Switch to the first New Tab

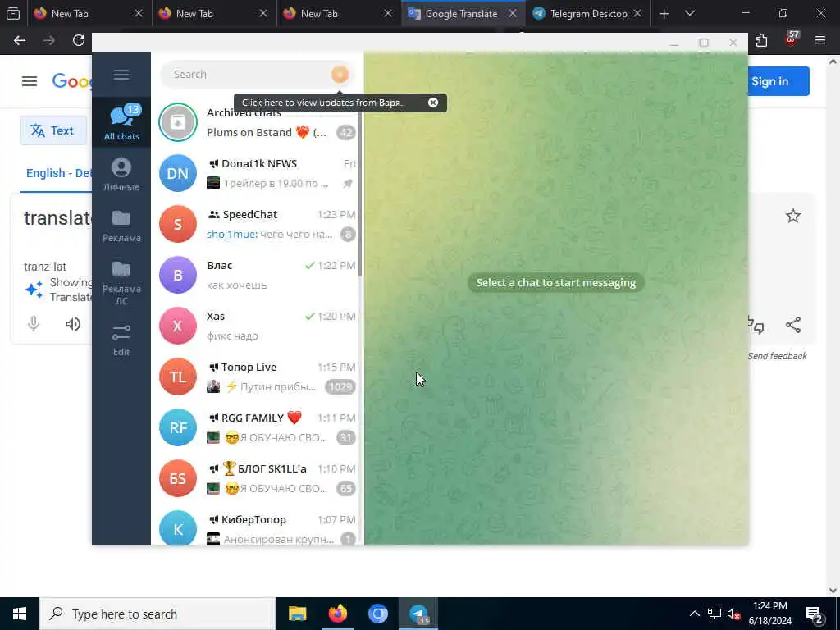pyautogui.click(x=89, y=13)
